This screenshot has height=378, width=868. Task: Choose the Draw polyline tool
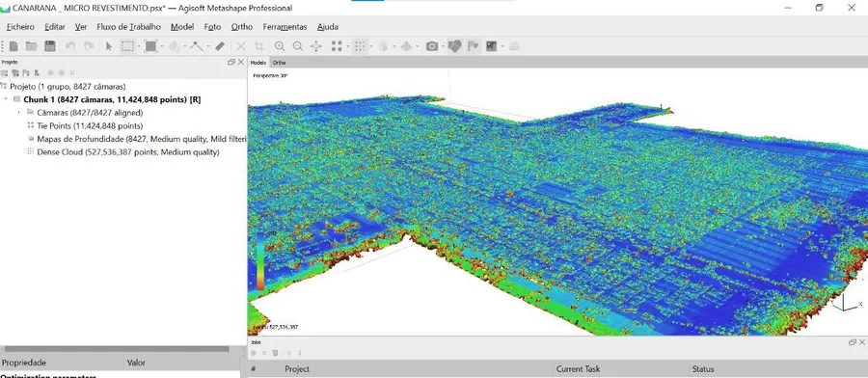[x=197, y=46]
